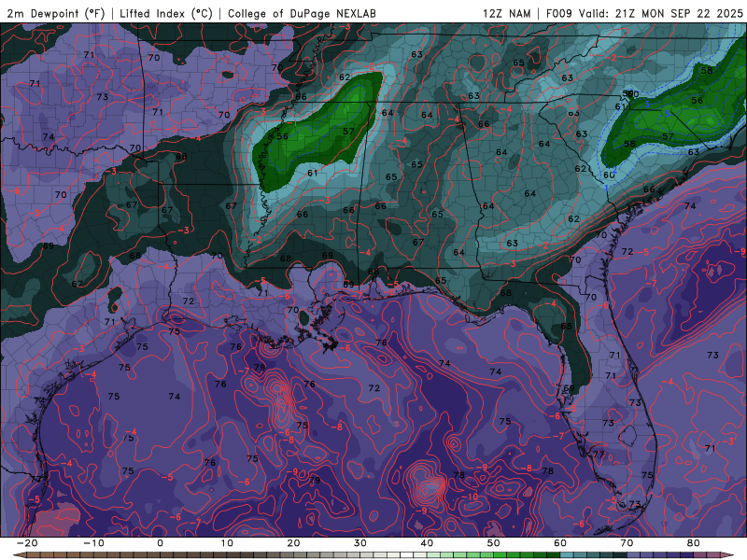747x560 pixels.
Task: Click the "Lifted Index (°C)" title text
Action: tap(166, 13)
